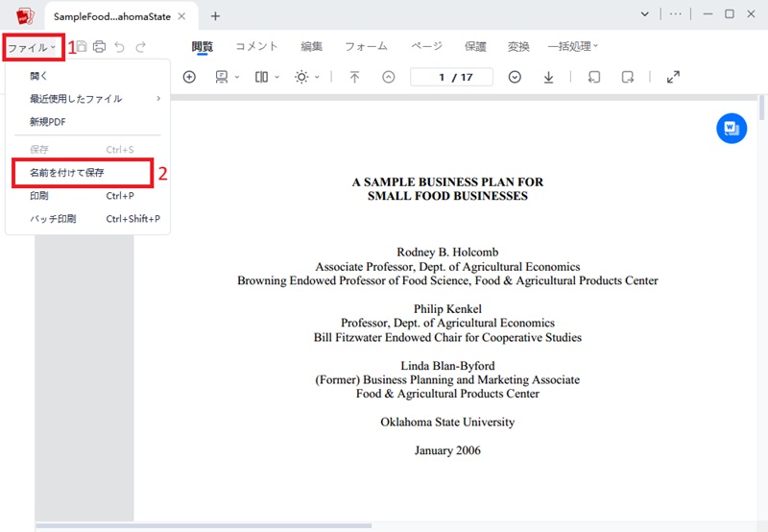The image size is (768, 532).
Task: Select 開く from the file menu
Action: [x=87, y=76]
